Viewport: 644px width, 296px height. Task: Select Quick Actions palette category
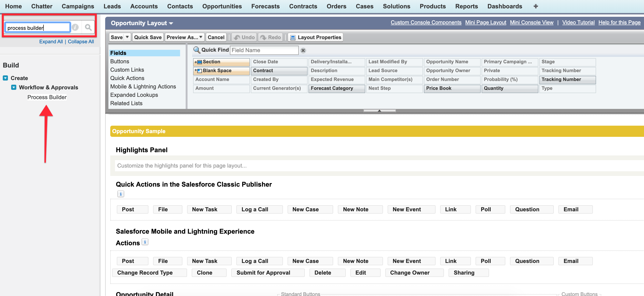click(127, 78)
